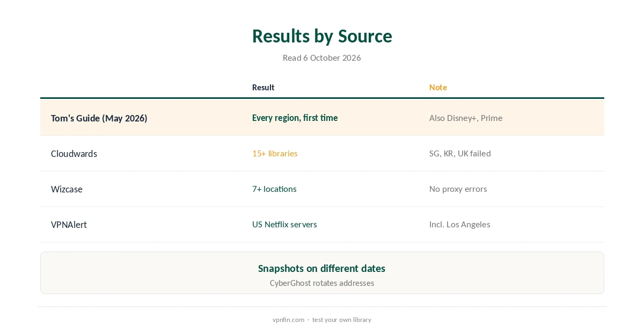Click the 'No proxy errors' note

coord(458,189)
